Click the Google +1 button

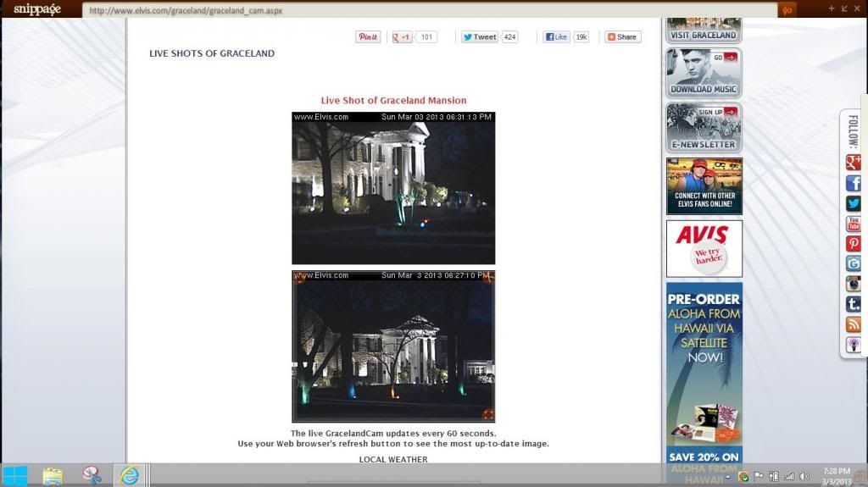(402, 37)
